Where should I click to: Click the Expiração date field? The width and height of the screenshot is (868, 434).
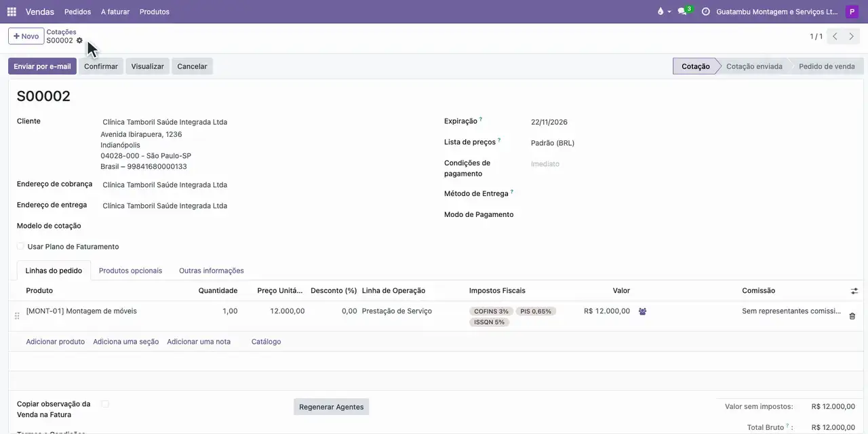(x=690, y=122)
